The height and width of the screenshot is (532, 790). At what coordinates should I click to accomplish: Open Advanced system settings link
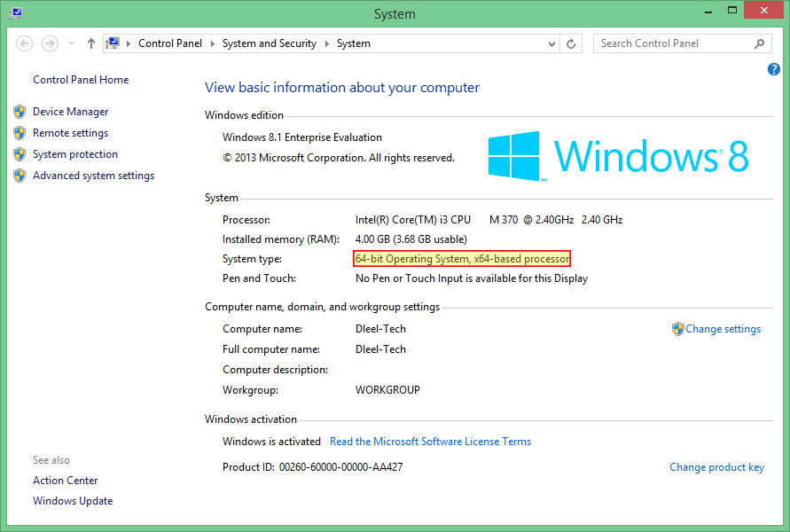point(94,176)
